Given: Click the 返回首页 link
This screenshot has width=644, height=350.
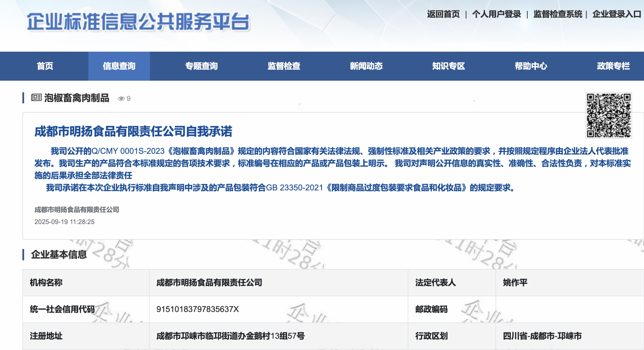Looking at the screenshot, I should pyautogui.click(x=443, y=14).
